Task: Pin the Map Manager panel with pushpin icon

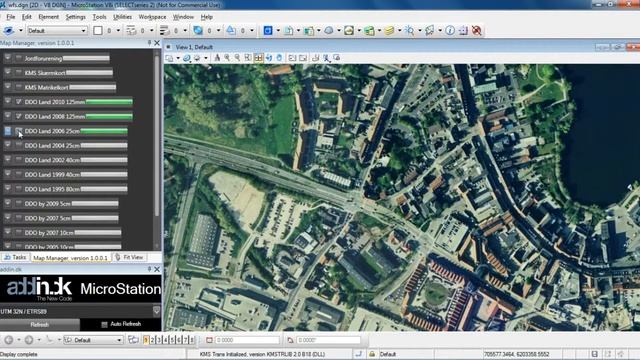Action: (149, 42)
